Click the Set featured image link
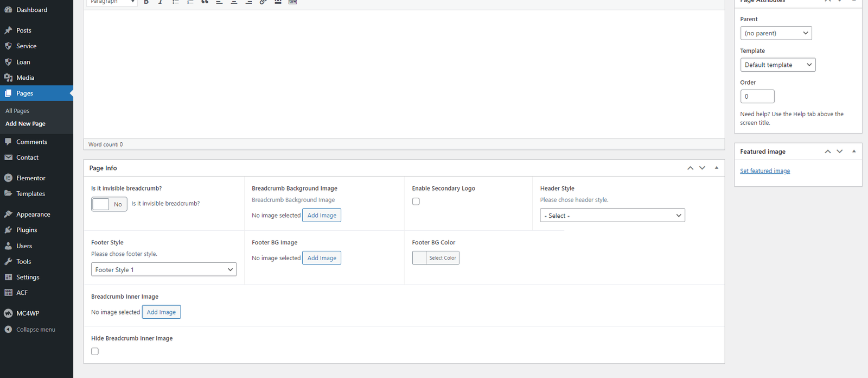868x378 pixels. (765, 171)
